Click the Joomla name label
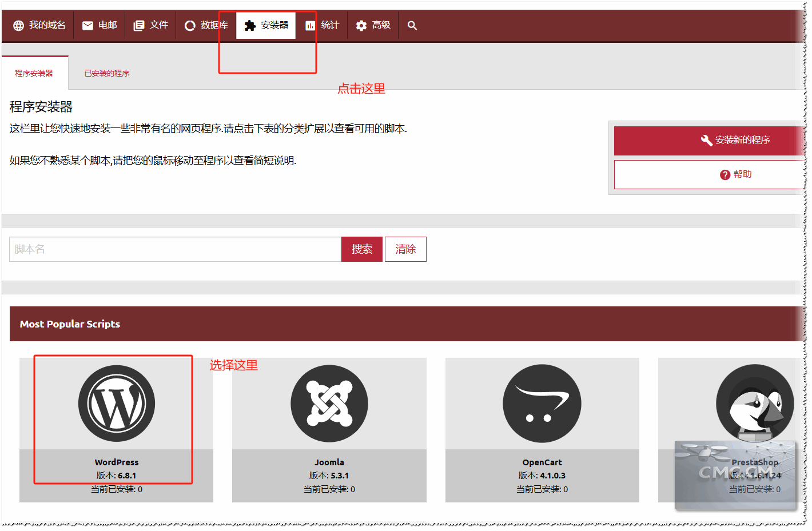 coord(329,462)
